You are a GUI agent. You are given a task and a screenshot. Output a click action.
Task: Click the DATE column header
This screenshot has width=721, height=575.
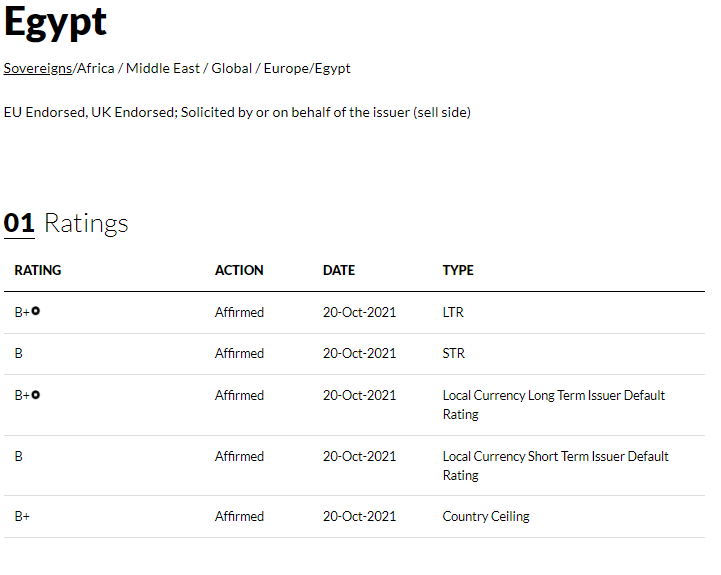pos(339,270)
